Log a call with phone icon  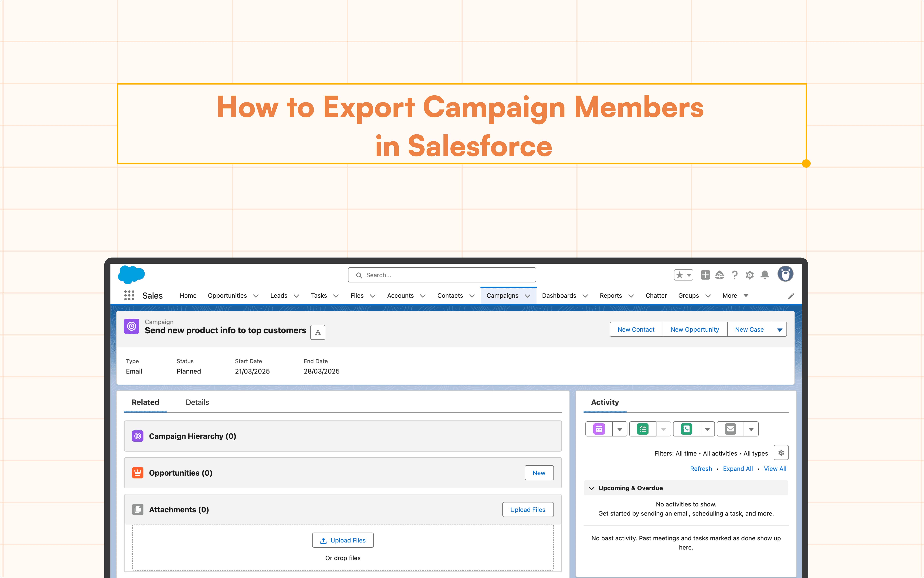pos(687,429)
